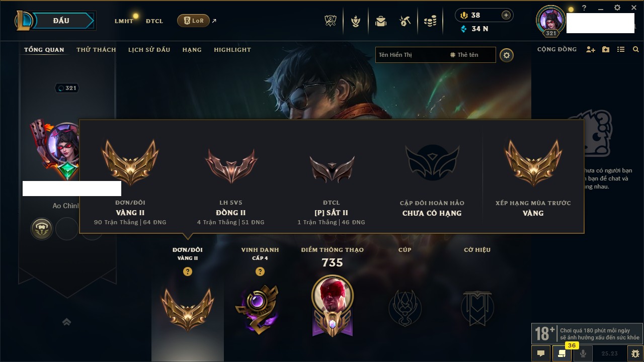Open profile search settings gear
The image size is (644, 362).
pyautogui.click(x=507, y=55)
